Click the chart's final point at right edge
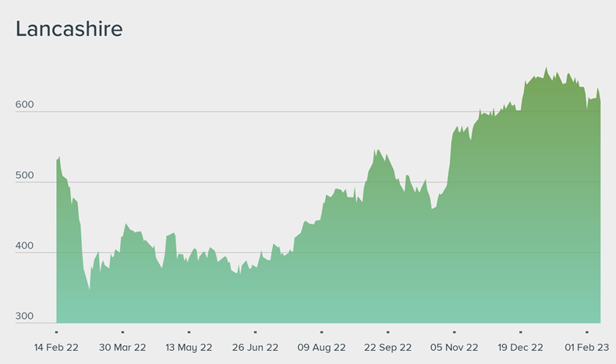The image size is (616, 364). (x=600, y=101)
